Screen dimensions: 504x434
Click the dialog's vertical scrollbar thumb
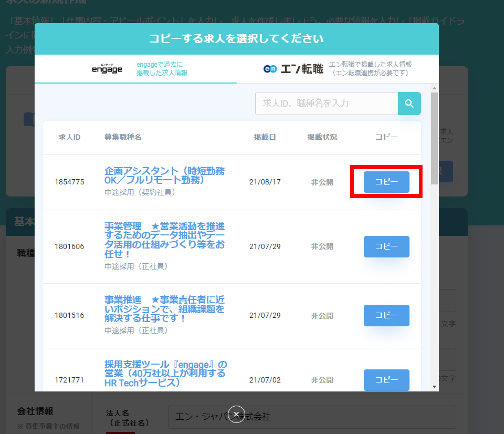tap(434, 138)
